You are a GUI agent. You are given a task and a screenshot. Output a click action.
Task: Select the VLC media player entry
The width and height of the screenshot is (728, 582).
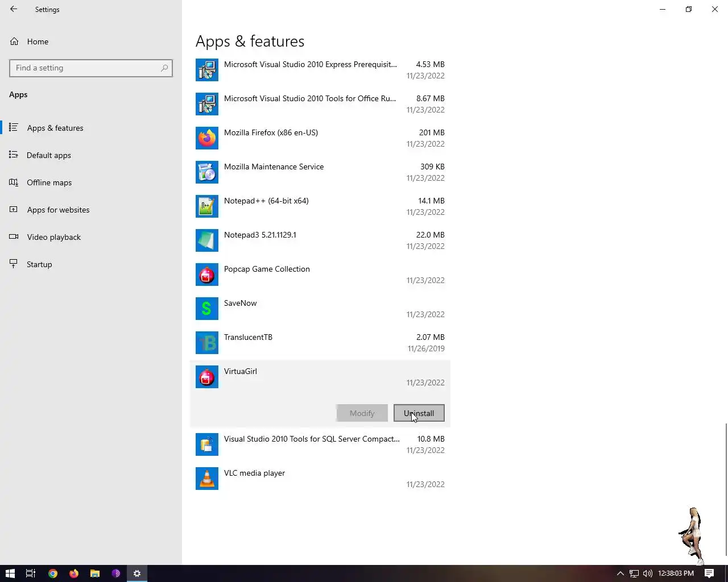click(x=320, y=479)
